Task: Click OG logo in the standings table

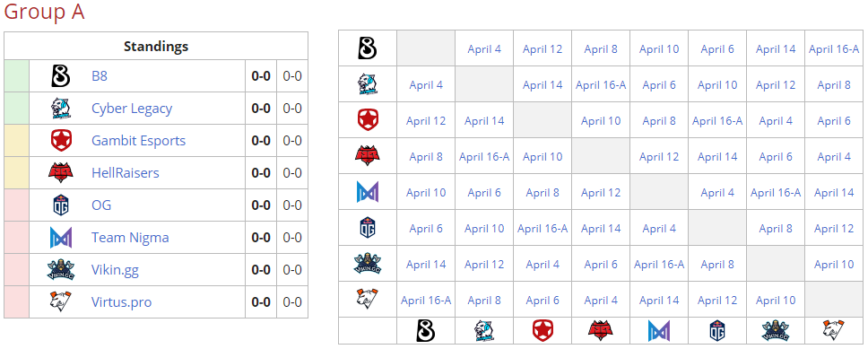Action: click(60, 205)
